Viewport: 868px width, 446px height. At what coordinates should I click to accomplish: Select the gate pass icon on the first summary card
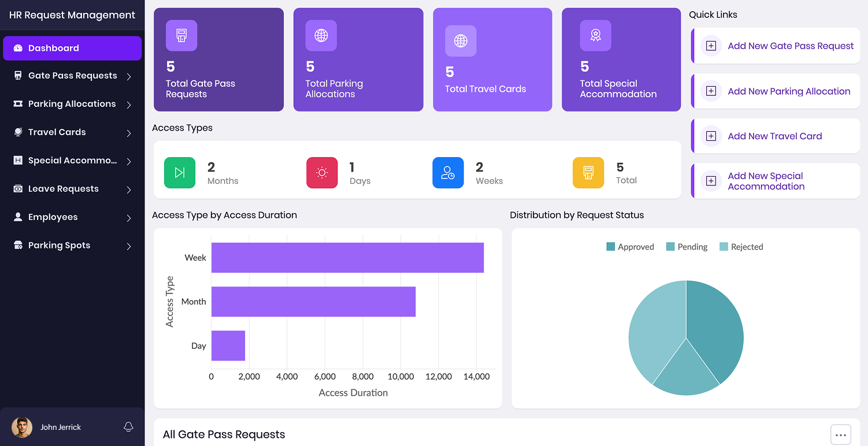(181, 35)
